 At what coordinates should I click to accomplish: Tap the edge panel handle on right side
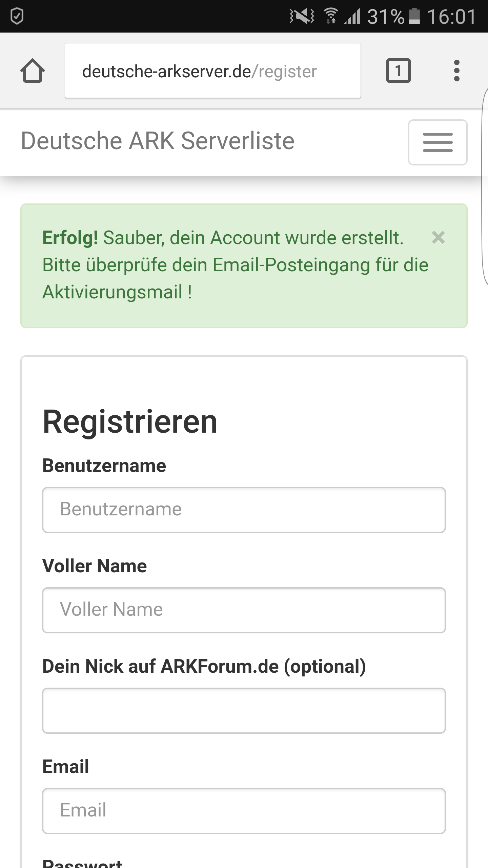point(485,186)
